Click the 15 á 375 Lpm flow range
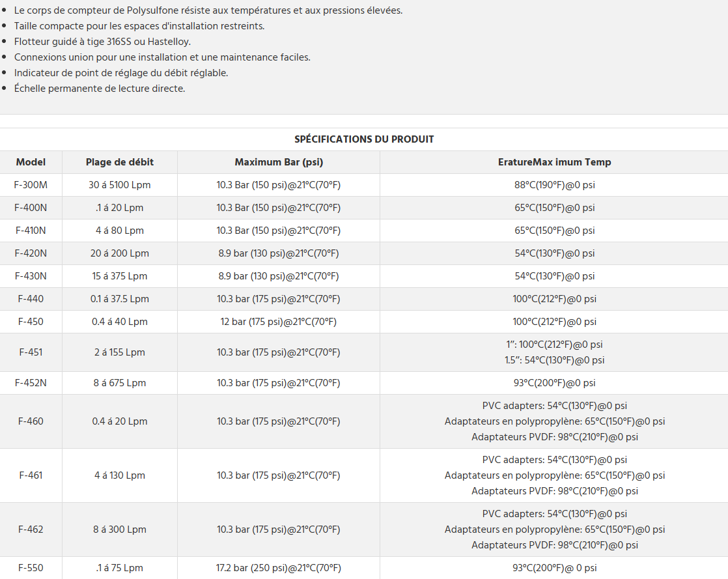The image size is (728, 579). pyautogui.click(x=120, y=275)
